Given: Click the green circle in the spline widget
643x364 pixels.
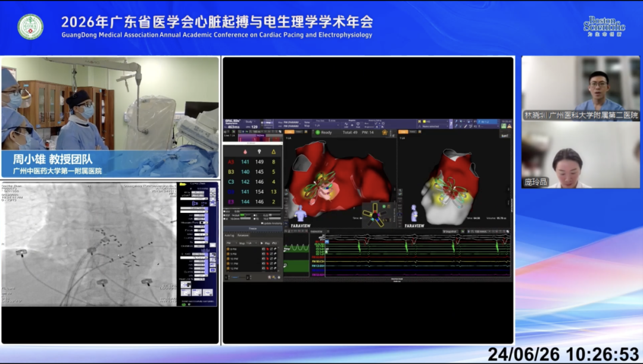Looking at the screenshot, I should pyautogui.click(x=384, y=206).
